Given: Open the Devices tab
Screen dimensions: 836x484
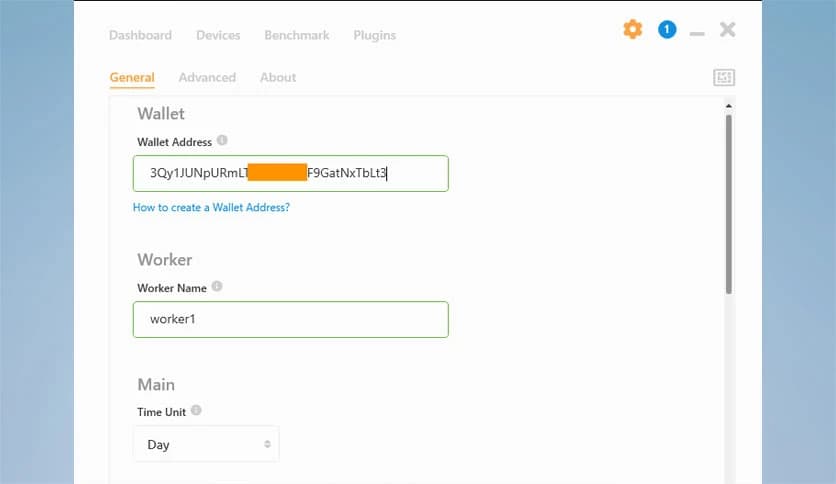Looking at the screenshot, I should pos(218,35).
